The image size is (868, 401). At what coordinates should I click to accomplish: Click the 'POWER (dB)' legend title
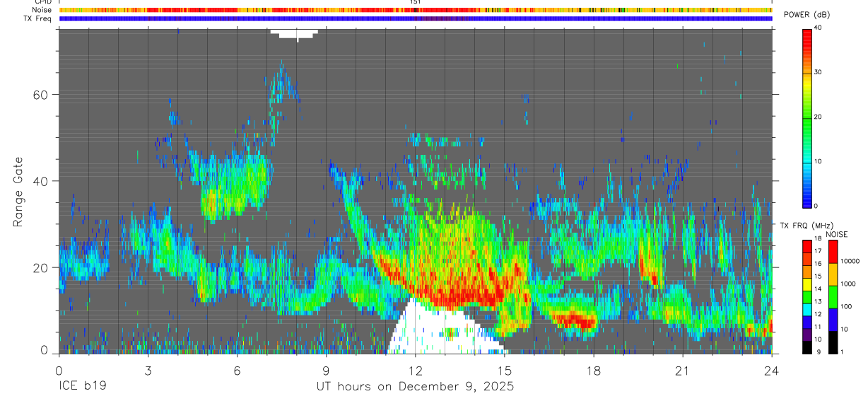[x=807, y=15]
